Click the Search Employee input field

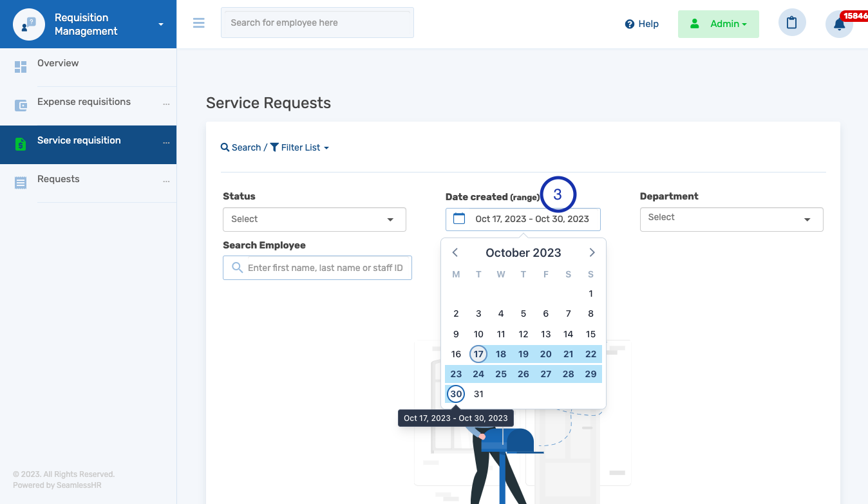[317, 267]
